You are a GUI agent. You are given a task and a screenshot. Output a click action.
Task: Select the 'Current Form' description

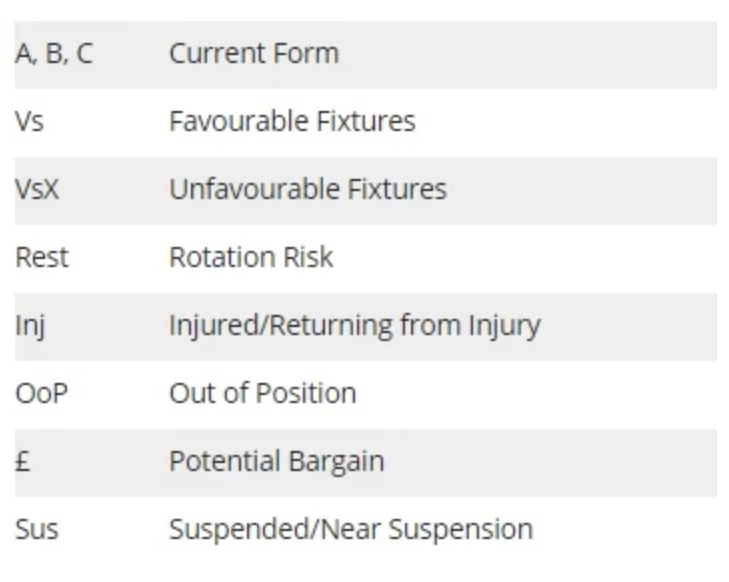point(254,53)
